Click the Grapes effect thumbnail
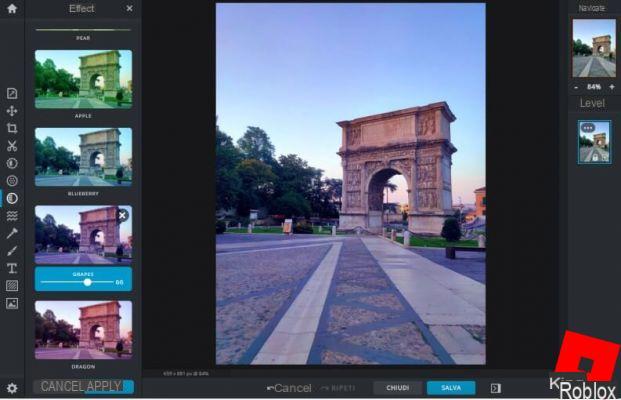Viewport: 621px width, 400px height. click(x=83, y=234)
